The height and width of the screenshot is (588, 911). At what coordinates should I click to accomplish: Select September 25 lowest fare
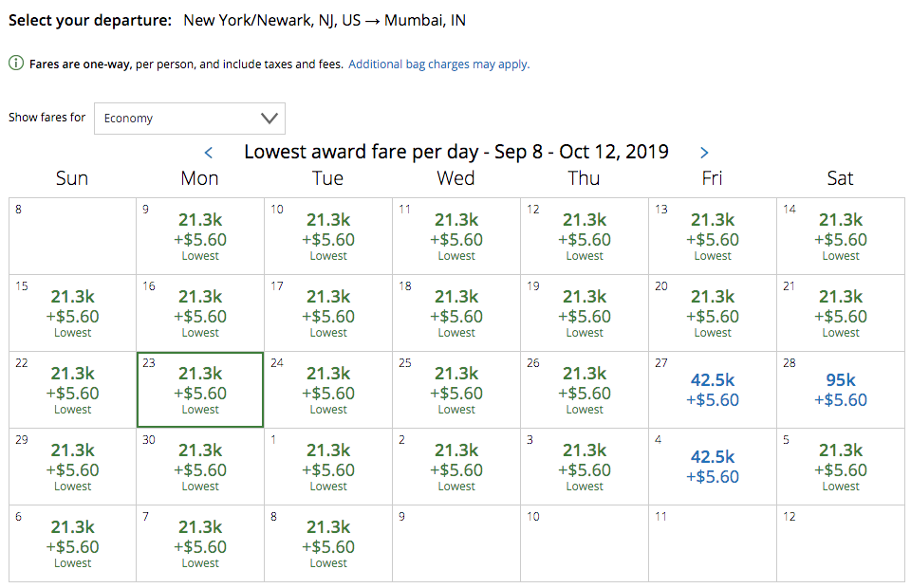click(456, 390)
